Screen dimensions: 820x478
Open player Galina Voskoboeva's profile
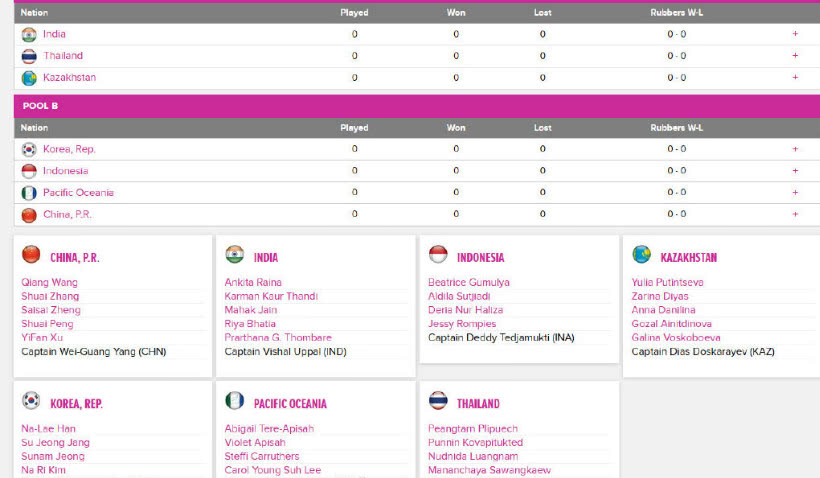[x=676, y=338]
